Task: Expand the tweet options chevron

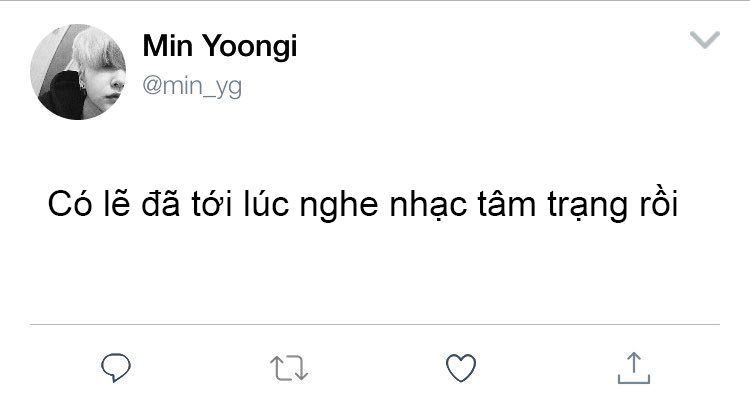Action: [x=705, y=40]
